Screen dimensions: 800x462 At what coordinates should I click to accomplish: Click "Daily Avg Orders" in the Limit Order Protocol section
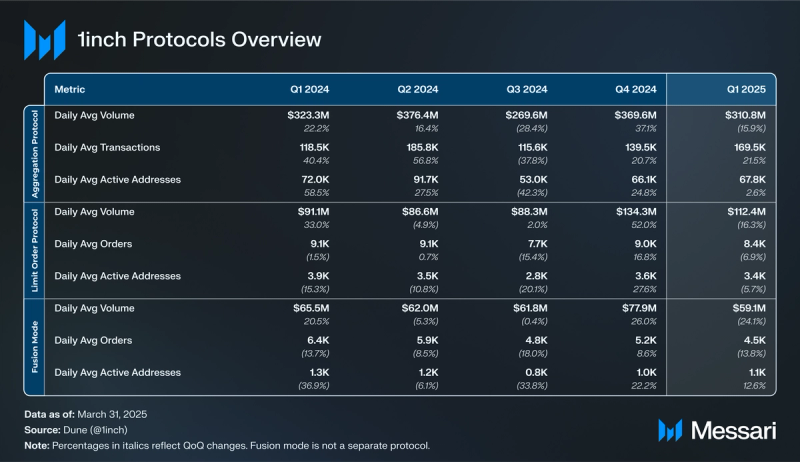(x=93, y=244)
